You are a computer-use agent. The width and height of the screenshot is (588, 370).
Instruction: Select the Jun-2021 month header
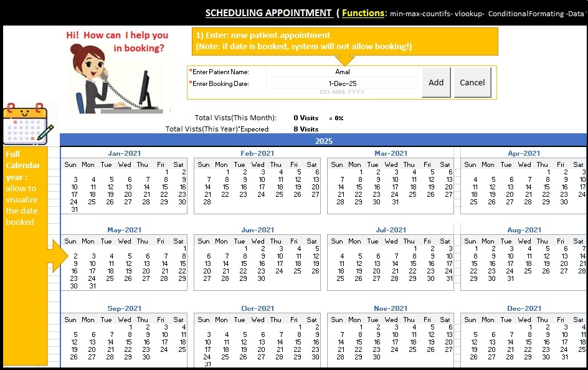click(x=257, y=230)
